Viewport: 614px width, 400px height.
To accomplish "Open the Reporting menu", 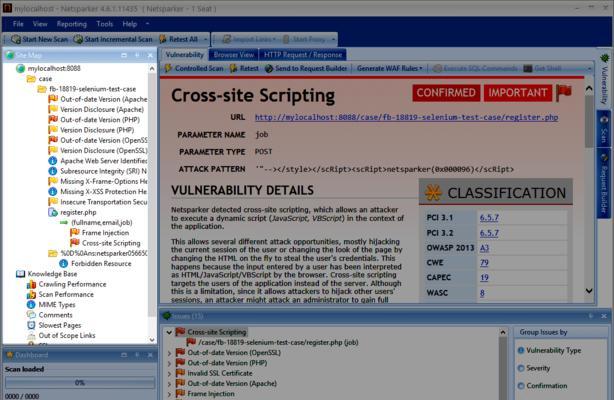I will [x=72, y=24].
